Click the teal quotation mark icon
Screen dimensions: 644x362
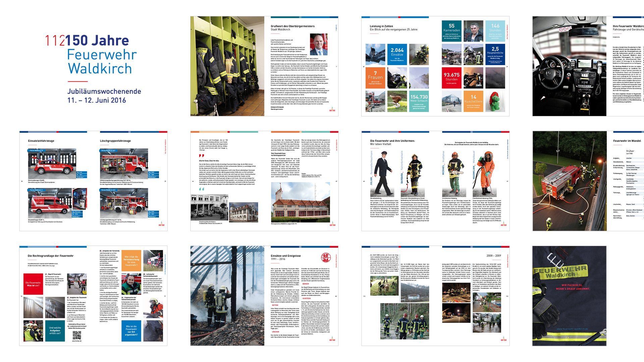tap(201, 189)
